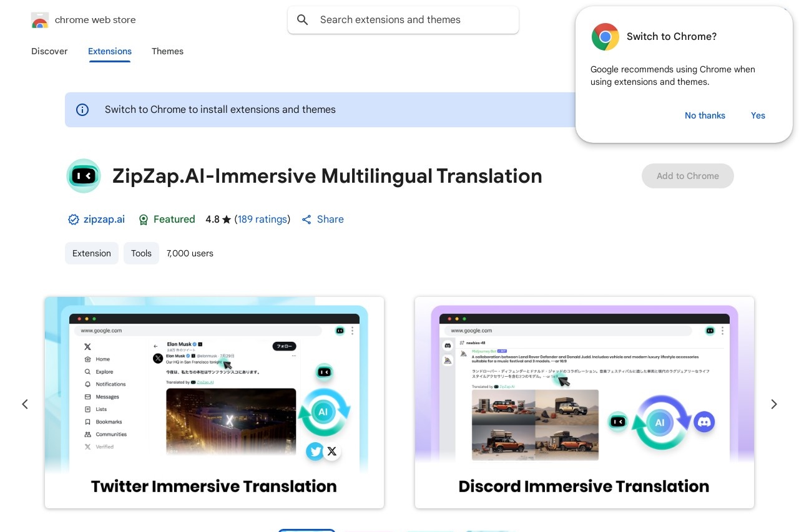The width and height of the screenshot is (799, 532).
Task: Show next screenshot with right arrow
Action: click(774, 404)
